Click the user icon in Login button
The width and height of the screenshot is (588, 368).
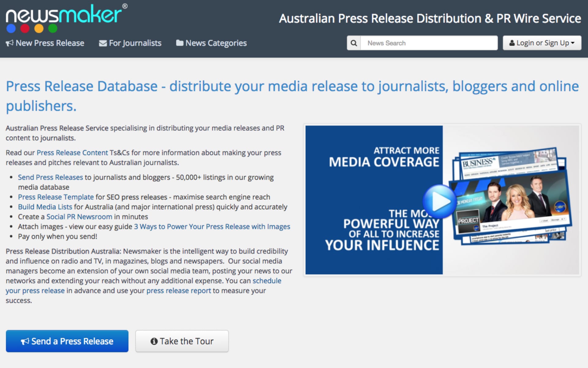(x=512, y=43)
